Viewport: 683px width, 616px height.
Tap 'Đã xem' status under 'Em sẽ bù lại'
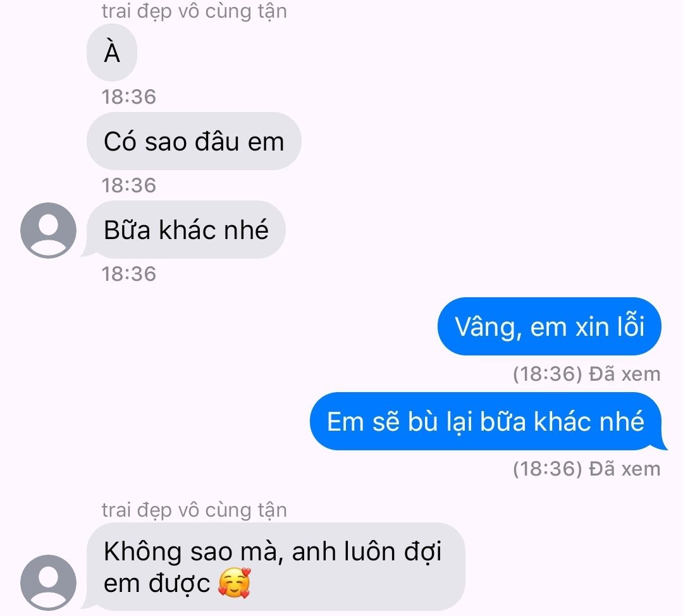tap(625, 469)
